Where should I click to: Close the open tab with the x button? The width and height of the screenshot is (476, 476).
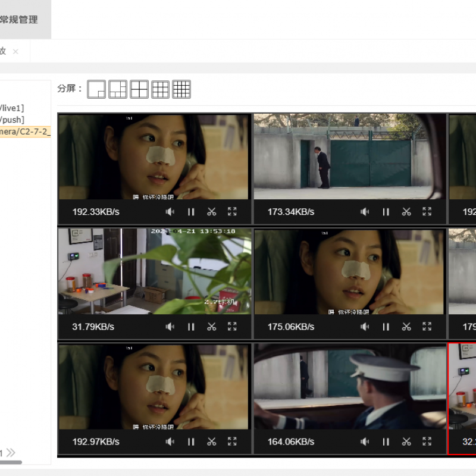pos(15,52)
